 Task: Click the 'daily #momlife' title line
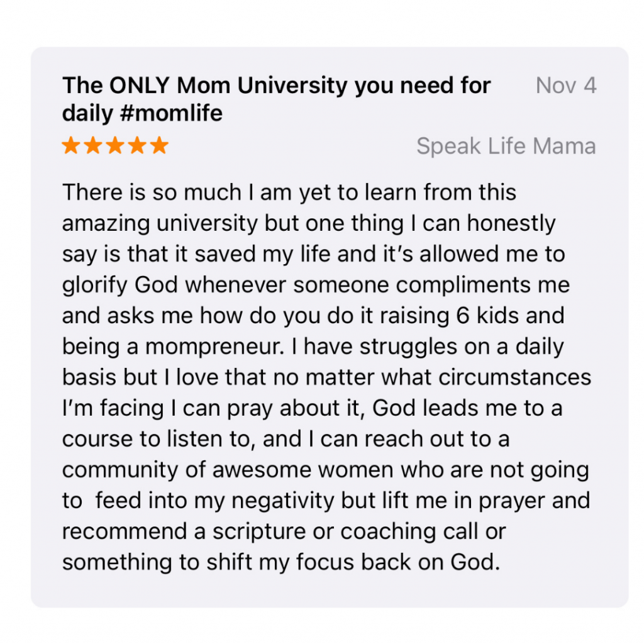point(143,113)
